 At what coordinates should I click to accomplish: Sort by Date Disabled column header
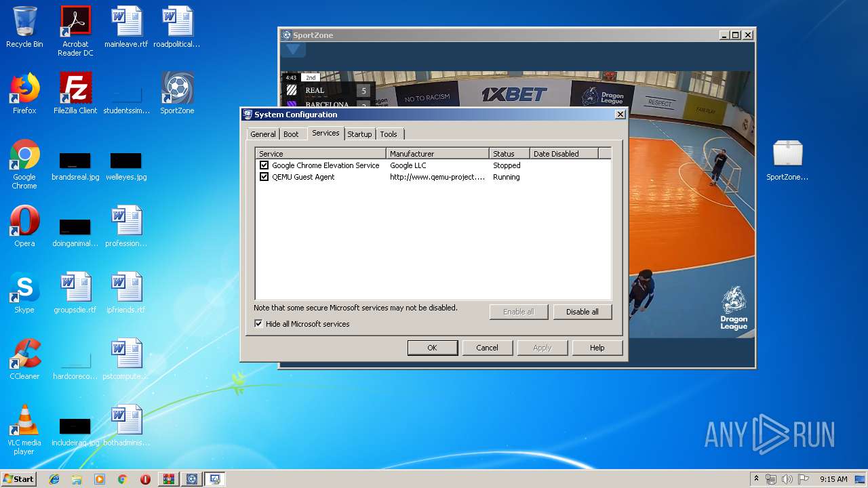tap(564, 154)
